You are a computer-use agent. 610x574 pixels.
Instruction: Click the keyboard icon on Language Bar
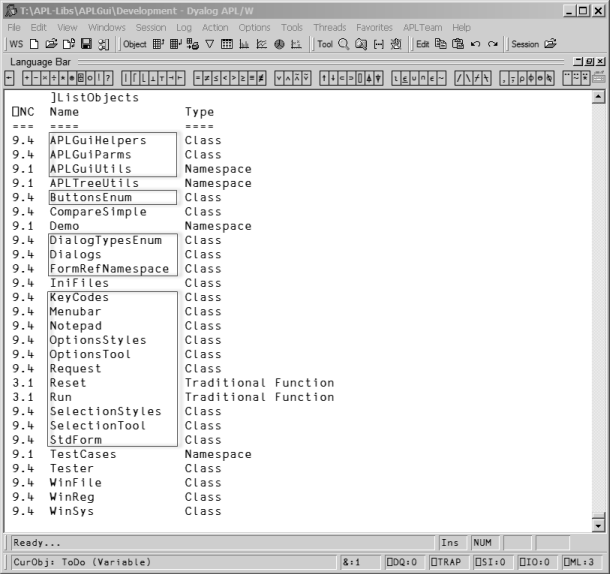tap(599, 78)
